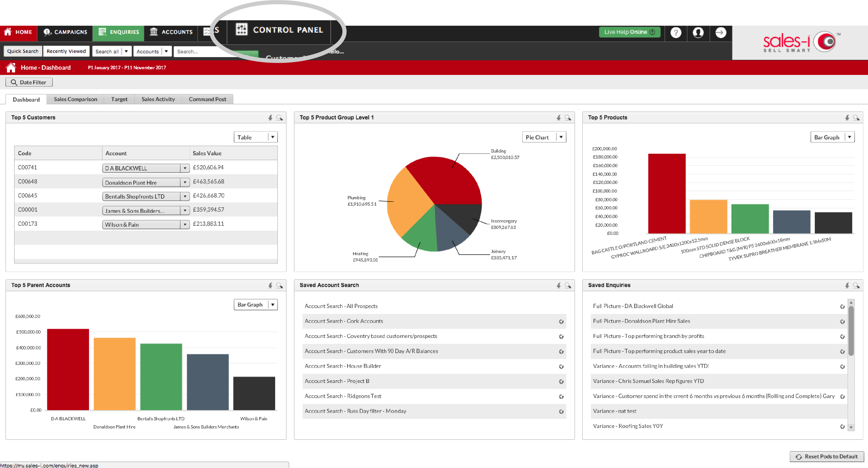868x468 pixels.
Task: Open Bar Graph dropdown in Top 5 Parent Accounts
Action: point(256,305)
